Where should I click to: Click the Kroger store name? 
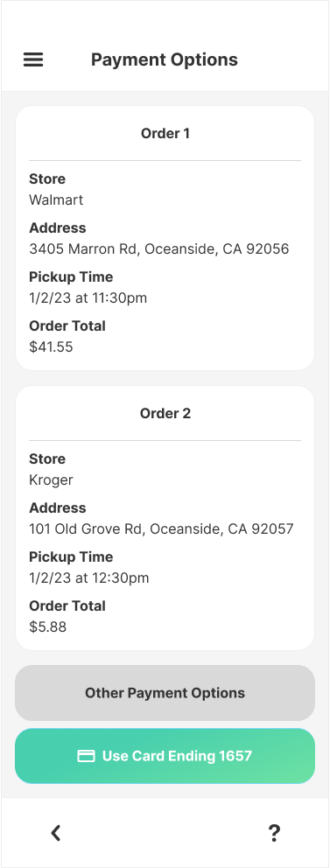click(51, 480)
